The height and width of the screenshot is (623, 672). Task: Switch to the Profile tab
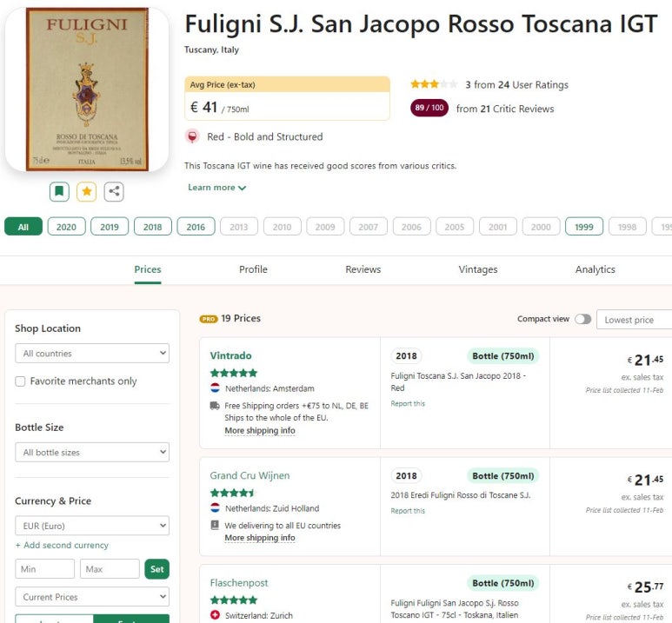pos(253,269)
